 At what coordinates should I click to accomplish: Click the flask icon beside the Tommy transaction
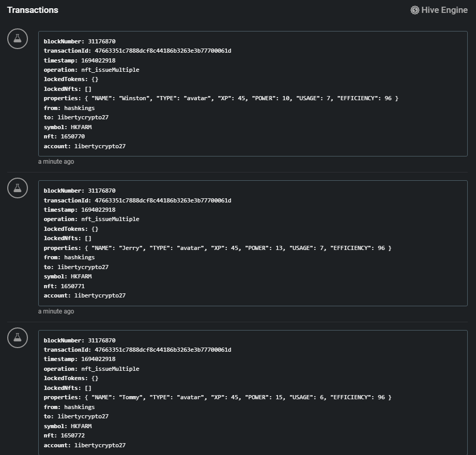[x=18, y=338]
